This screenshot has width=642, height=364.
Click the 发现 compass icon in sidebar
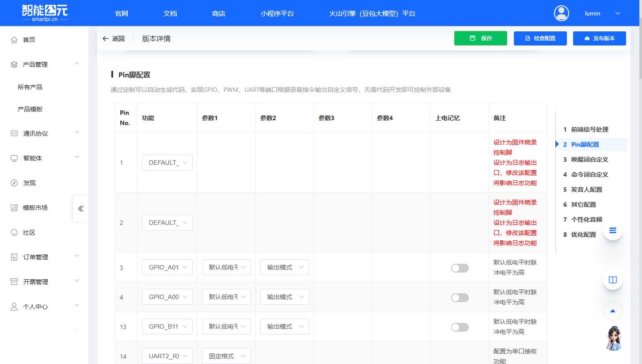coord(14,183)
